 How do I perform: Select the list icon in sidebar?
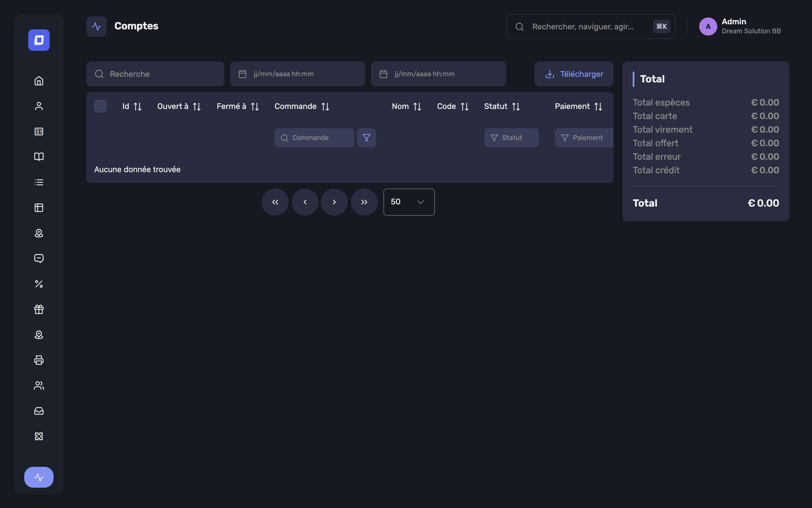pos(39,182)
